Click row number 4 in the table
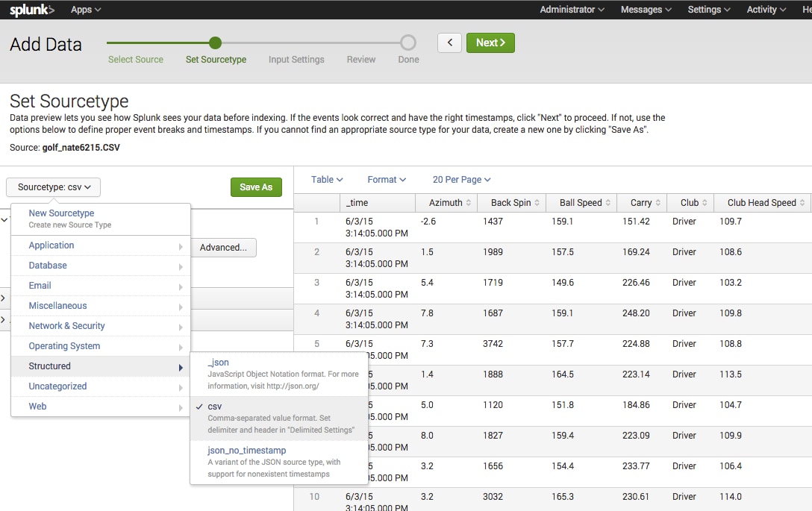The image size is (812, 511). coord(317,313)
